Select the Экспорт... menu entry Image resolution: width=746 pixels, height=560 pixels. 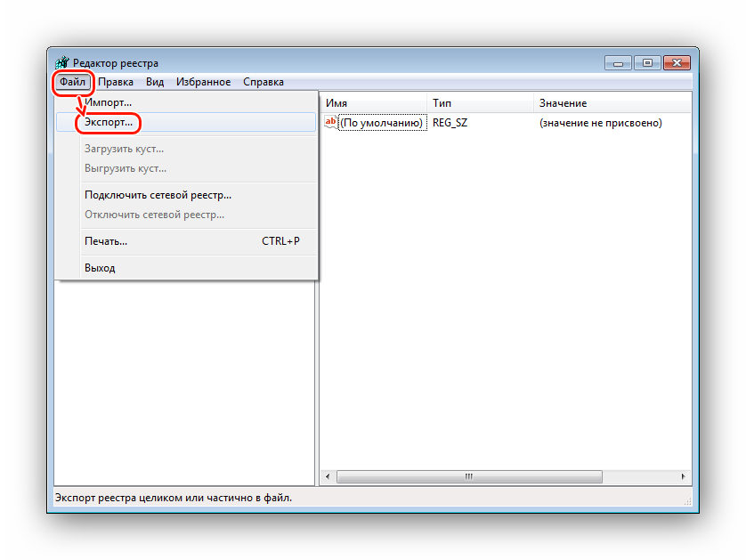tap(109, 122)
